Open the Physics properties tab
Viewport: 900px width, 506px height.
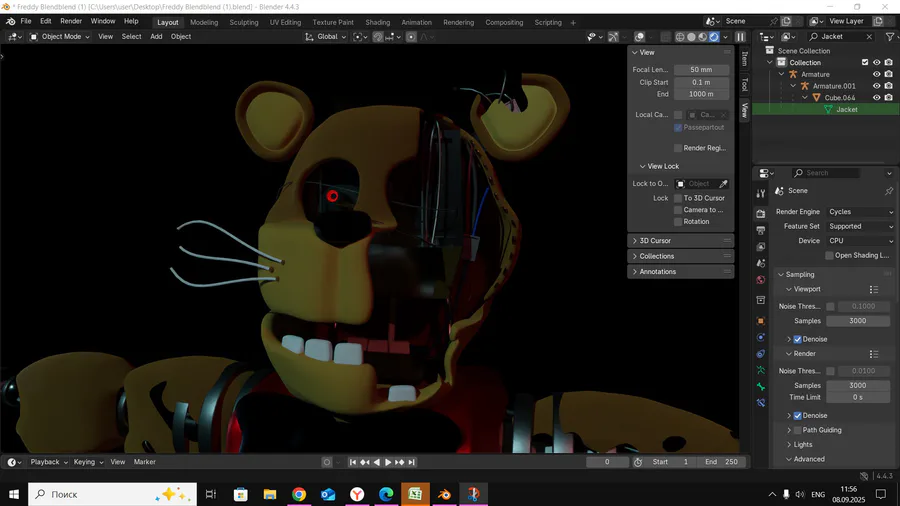point(761,337)
